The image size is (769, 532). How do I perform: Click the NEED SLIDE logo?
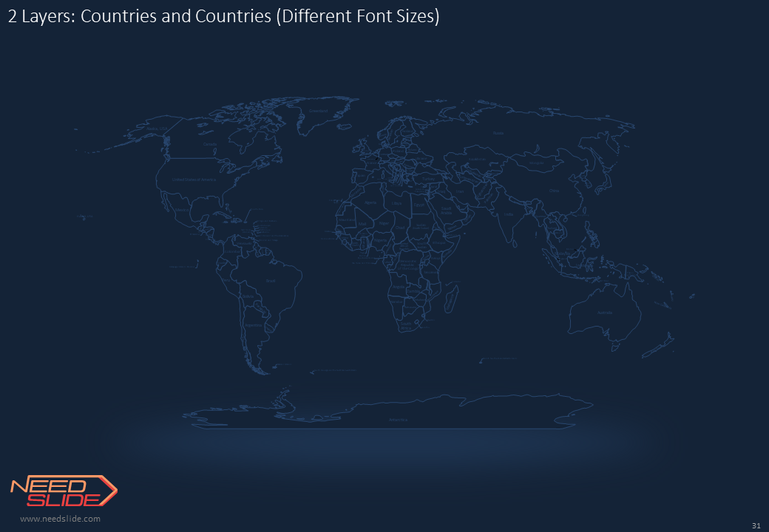[64, 491]
